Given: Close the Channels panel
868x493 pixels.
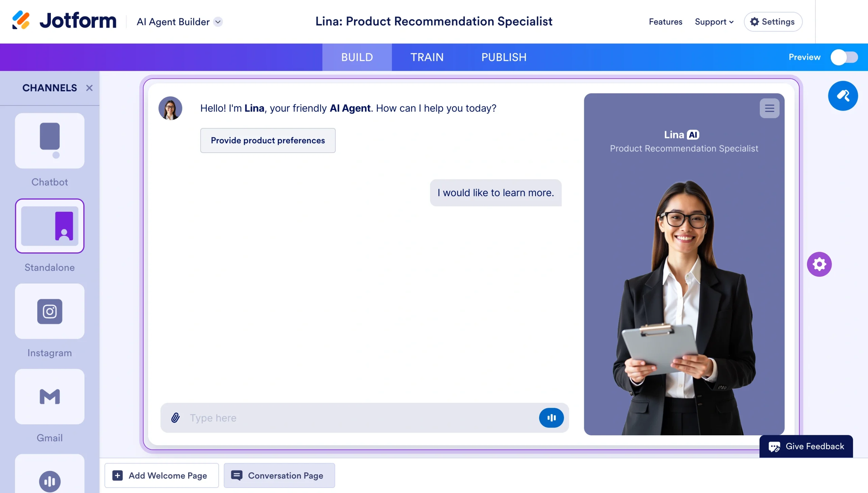Looking at the screenshot, I should (x=89, y=88).
